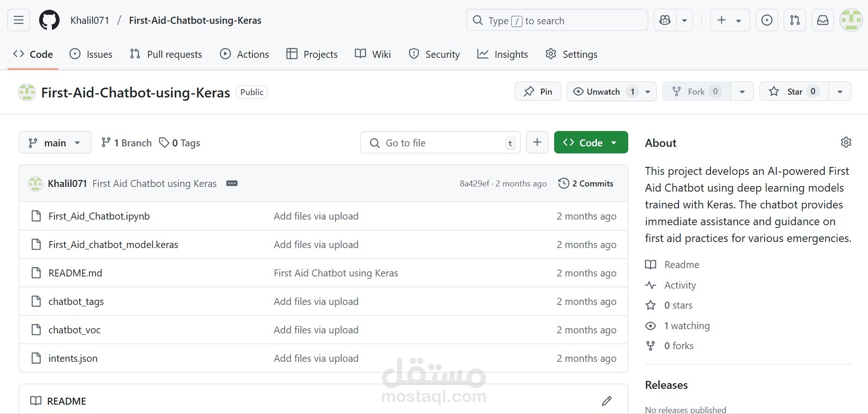Open the Wiki tab

click(373, 54)
